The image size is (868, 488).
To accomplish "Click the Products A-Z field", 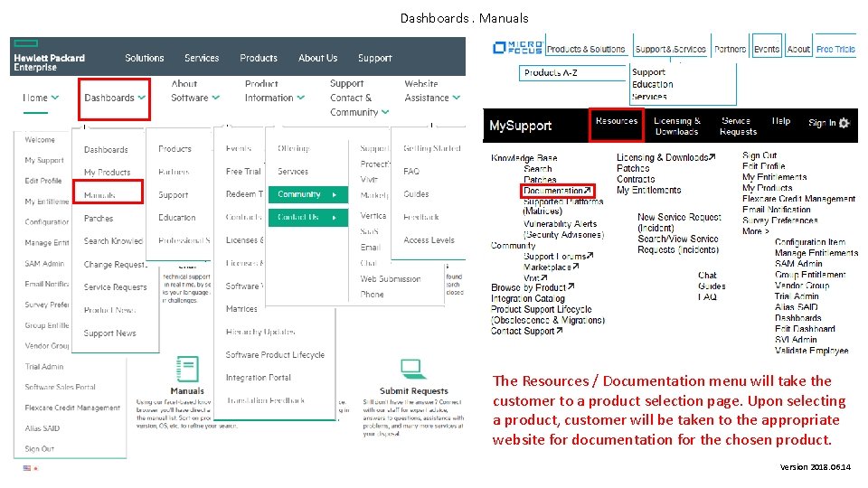I will (573, 72).
